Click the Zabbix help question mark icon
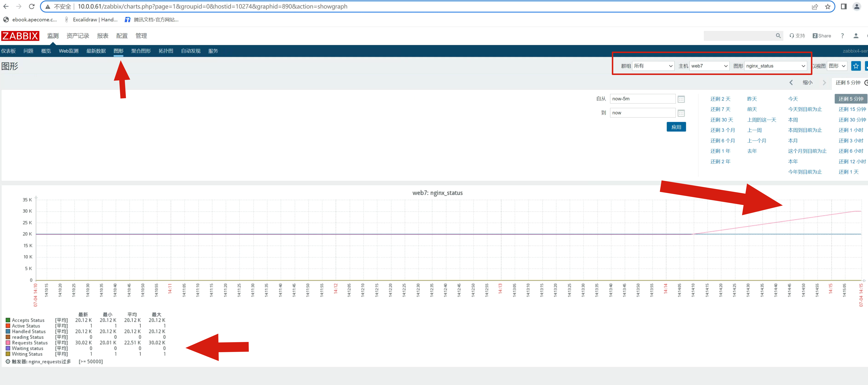Viewport: 868px width, 385px height. pos(842,36)
